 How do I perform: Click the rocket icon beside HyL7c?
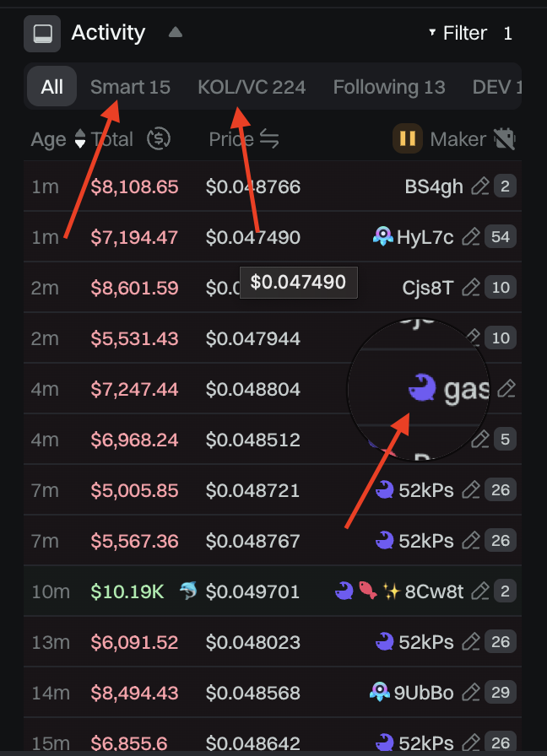[383, 236]
